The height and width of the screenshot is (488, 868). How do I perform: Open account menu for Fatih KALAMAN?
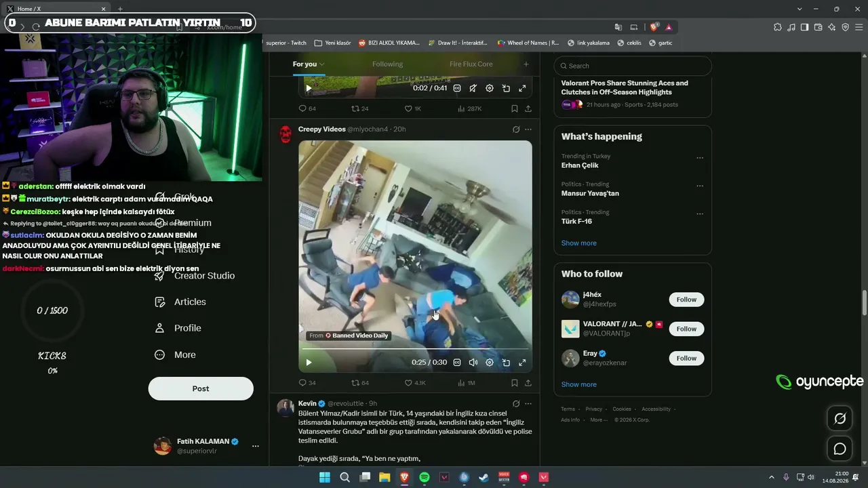click(x=206, y=445)
